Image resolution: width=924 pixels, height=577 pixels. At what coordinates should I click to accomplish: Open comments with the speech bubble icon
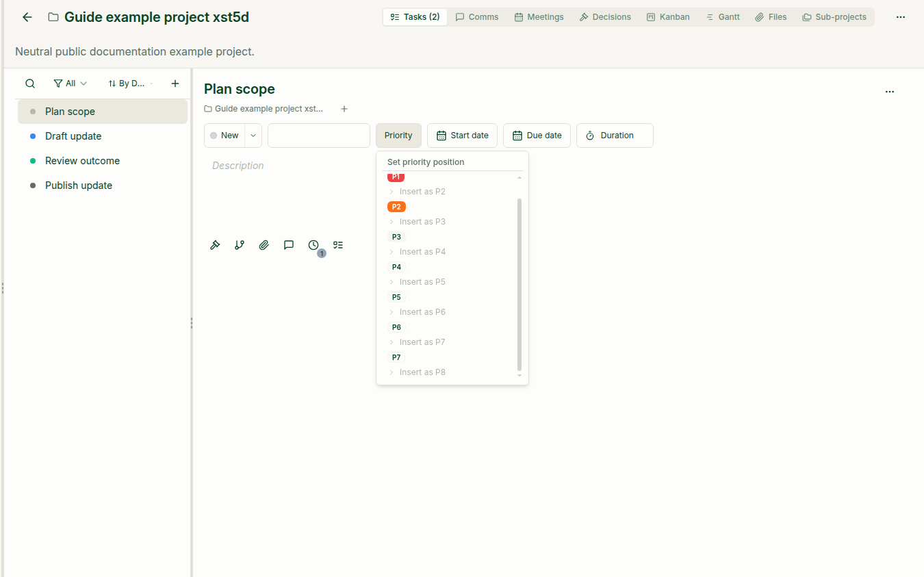tap(289, 245)
